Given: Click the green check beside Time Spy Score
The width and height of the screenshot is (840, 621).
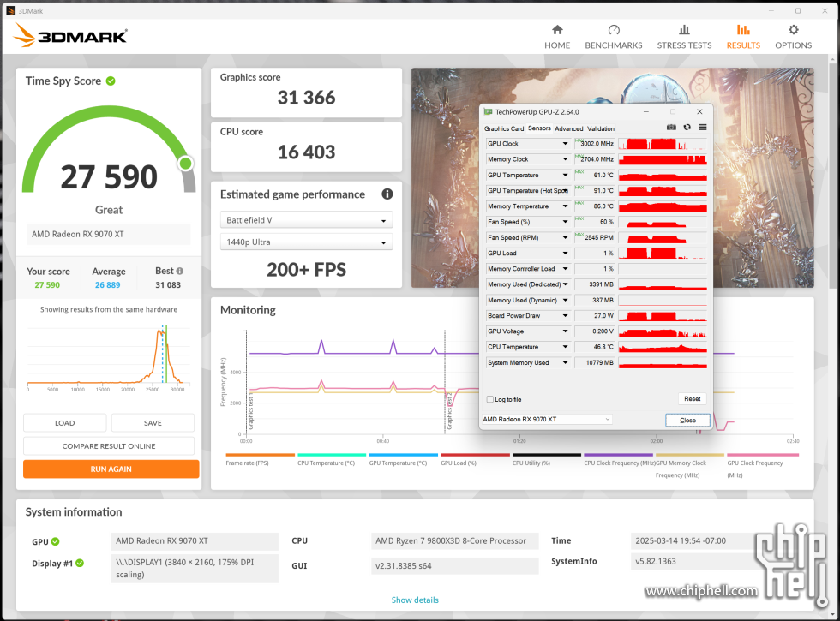Looking at the screenshot, I should [111, 81].
